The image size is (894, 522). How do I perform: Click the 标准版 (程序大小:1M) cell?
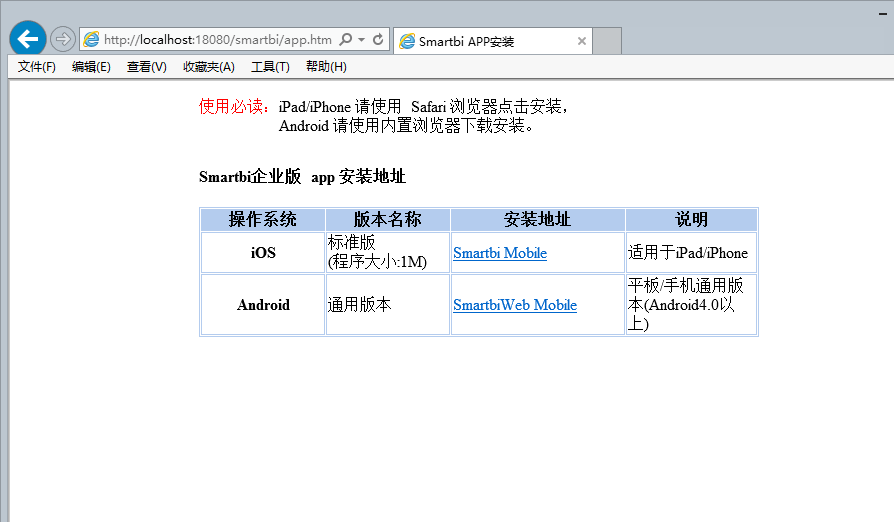click(388, 252)
